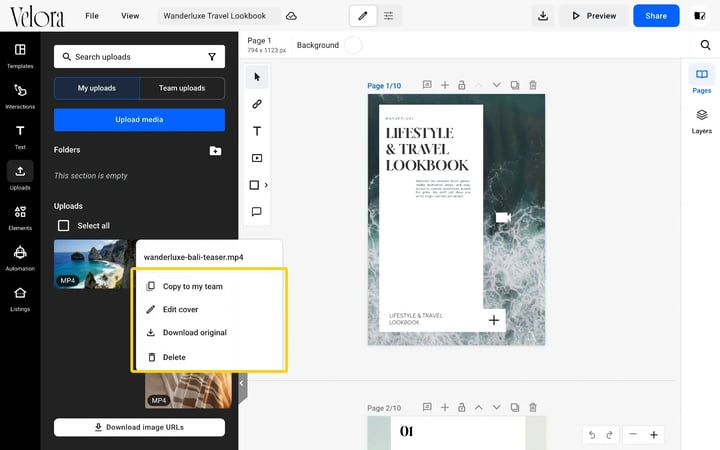
Task: Open the Uploads sidebar panel
Action: pyautogui.click(x=20, y=177)
